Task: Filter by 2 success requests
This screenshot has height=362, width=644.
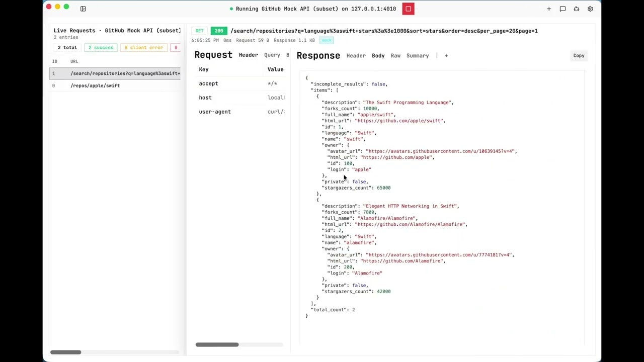Action: (x=101, y=48)
